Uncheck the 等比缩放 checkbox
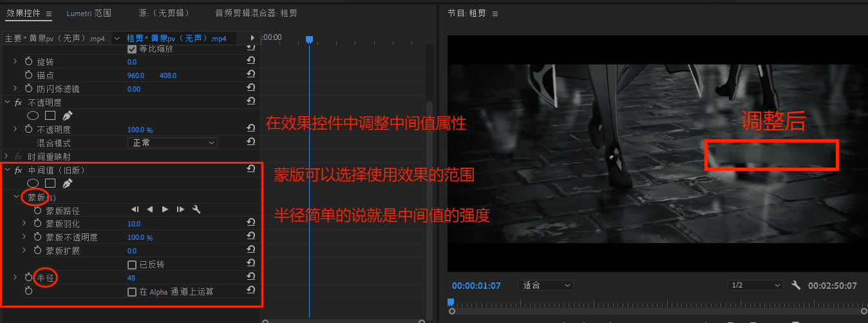 point(132,49)
